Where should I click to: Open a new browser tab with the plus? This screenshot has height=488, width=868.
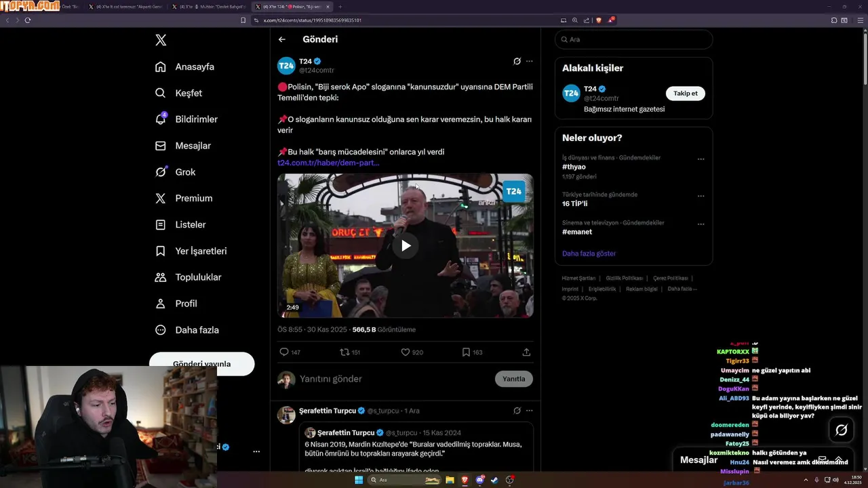coord(340,7)
